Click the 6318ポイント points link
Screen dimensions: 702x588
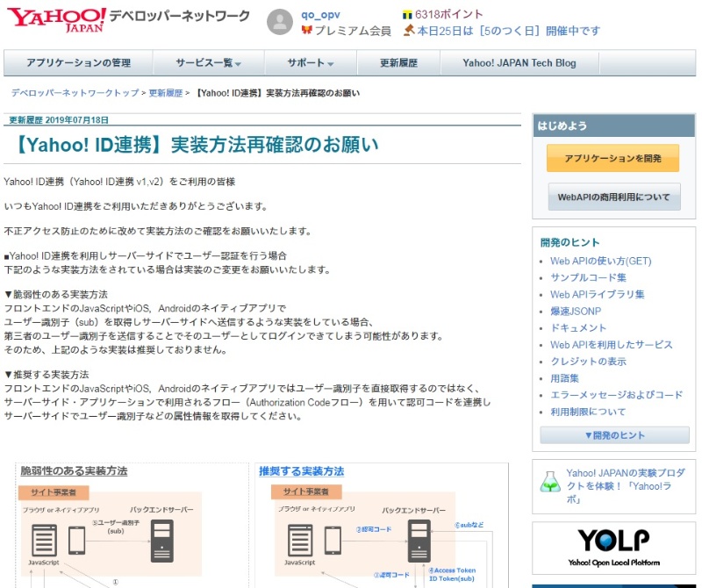[449, 15]
